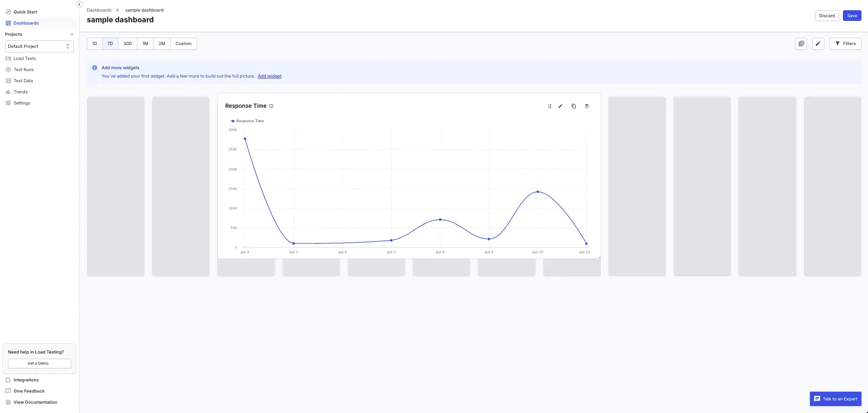Image resolution: width=868 pixels, height=413 pixels.
Task: Collapse the left sidebar
Action: coord(79,4)
